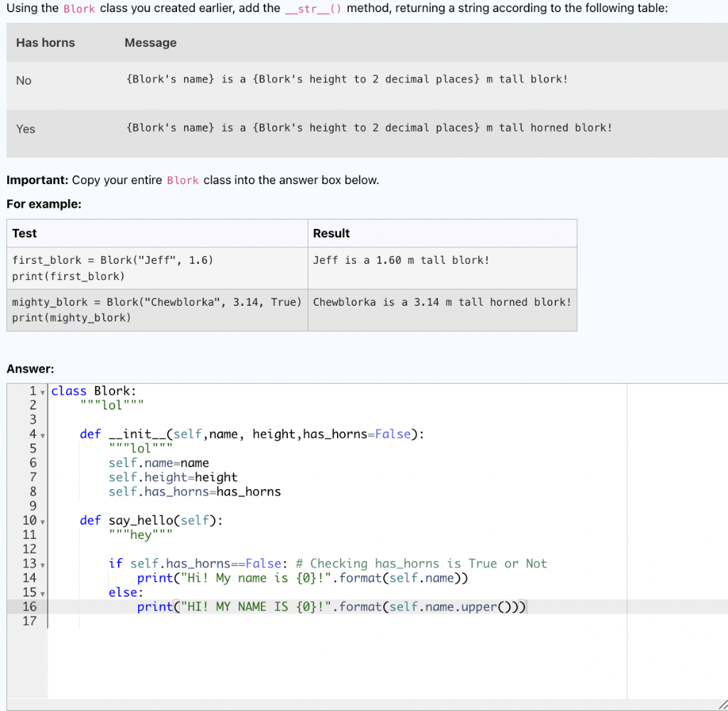Viewport: 728px width, 711px height.
Task: Place cursor at end of line 16 print statement
Action: (526, 606)
